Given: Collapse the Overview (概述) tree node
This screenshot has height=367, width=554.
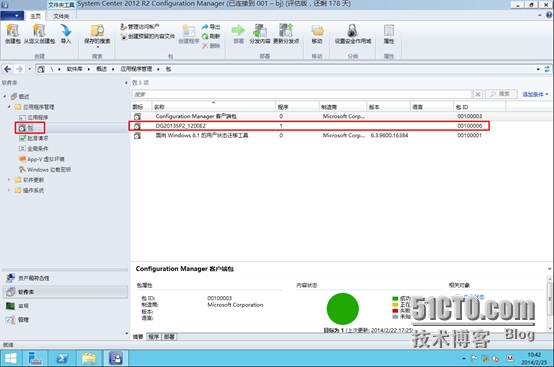Looking at the screenshot, I should (x=5, y=96).
